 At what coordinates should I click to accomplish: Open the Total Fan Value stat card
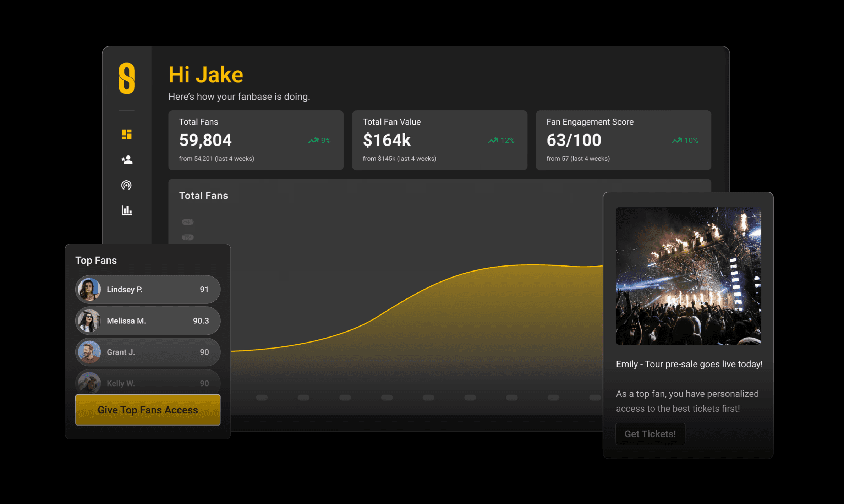(439, 140)
